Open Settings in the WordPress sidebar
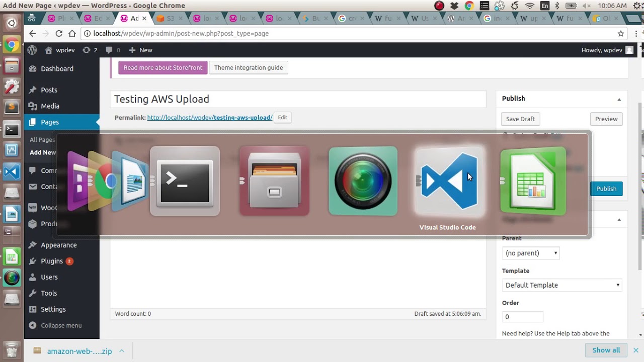This screenshot has width=644, height=362. (53, 309)
